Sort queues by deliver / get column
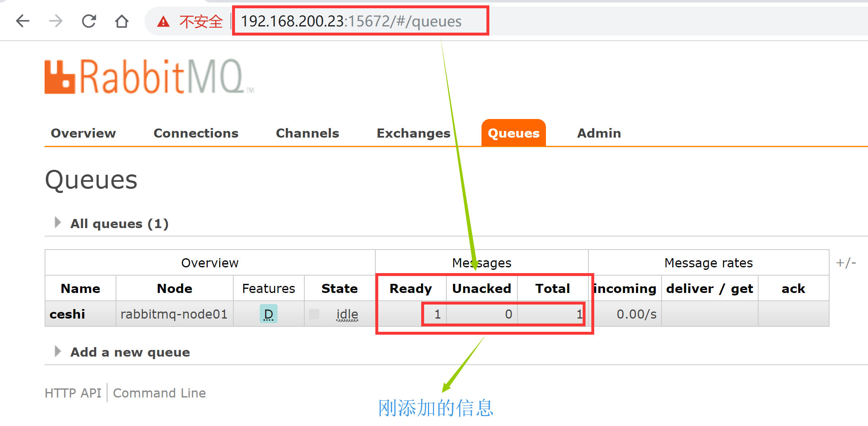This screenshot has width=868, height=426. click(710, 288)
